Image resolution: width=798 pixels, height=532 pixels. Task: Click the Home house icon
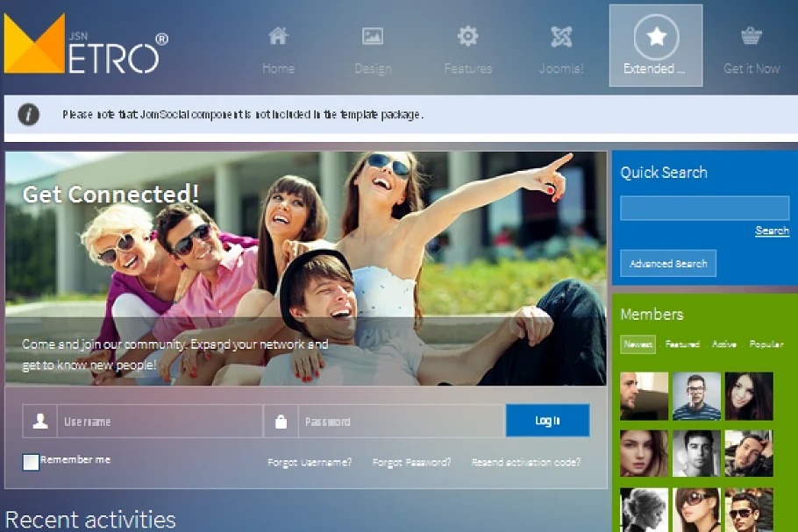(x=278, y=36)
